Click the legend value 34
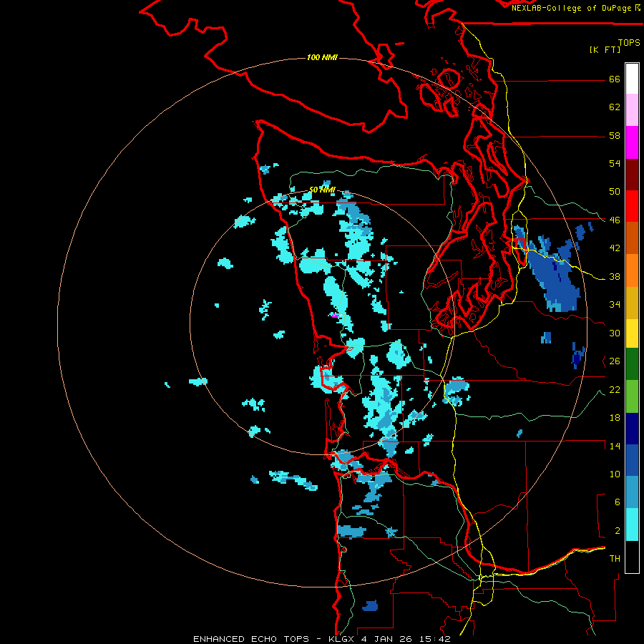This screenshot has height=644, width=644. (x=615, y=305)
